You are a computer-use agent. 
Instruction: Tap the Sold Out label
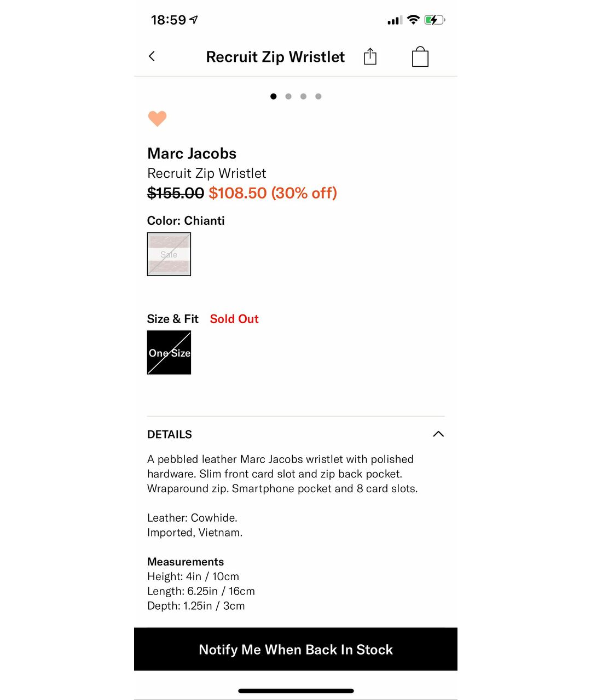(234, 319)
